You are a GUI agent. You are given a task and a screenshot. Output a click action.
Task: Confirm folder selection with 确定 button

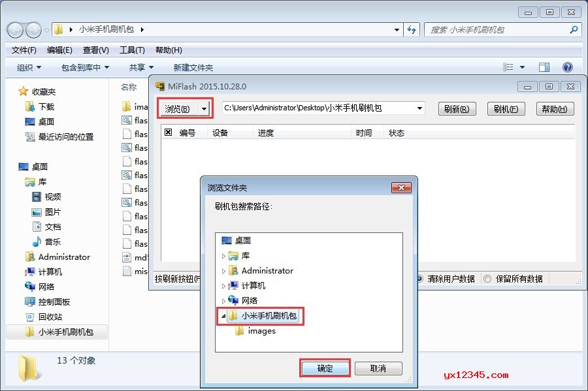coord(325,369)
